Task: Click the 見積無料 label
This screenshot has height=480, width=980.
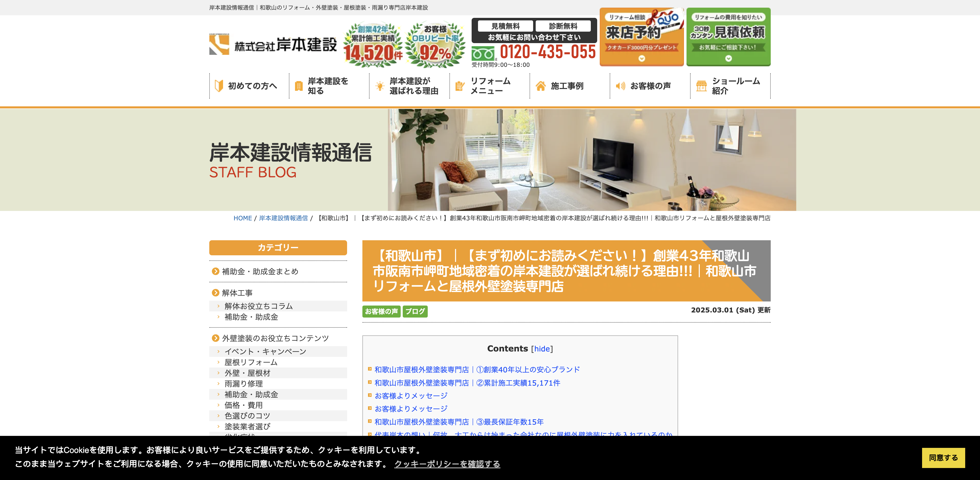Action: 505,26
